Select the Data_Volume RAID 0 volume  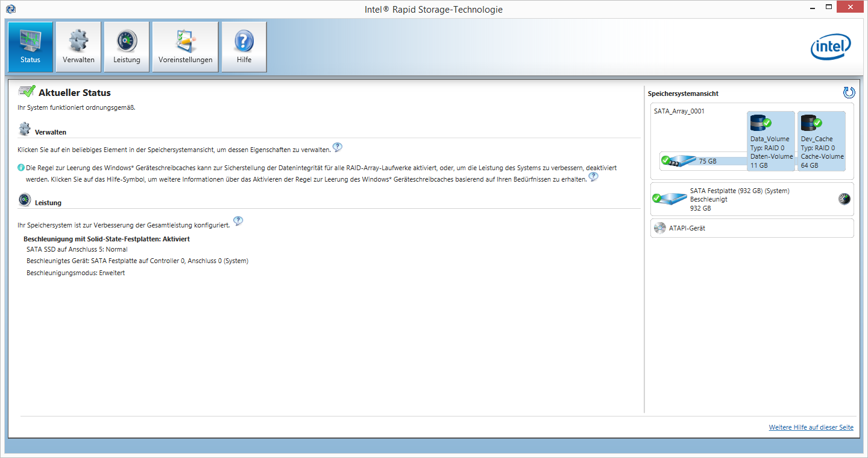coord(771,141)
